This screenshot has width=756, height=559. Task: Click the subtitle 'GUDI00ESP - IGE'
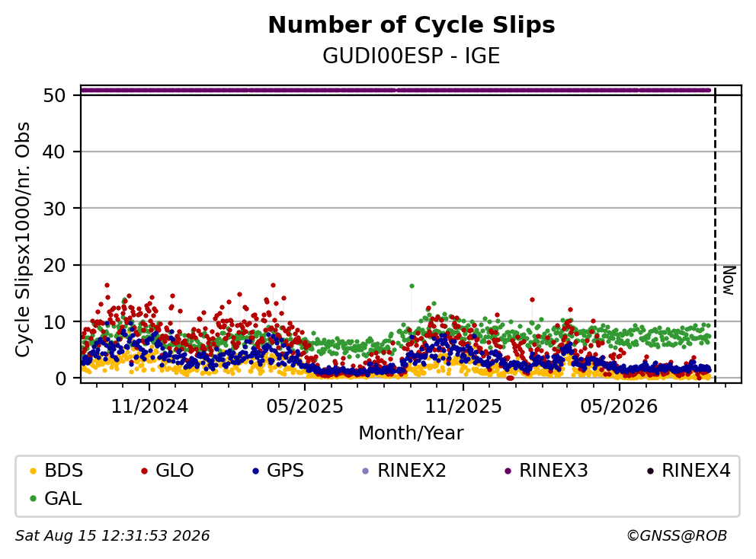[412, 56]
